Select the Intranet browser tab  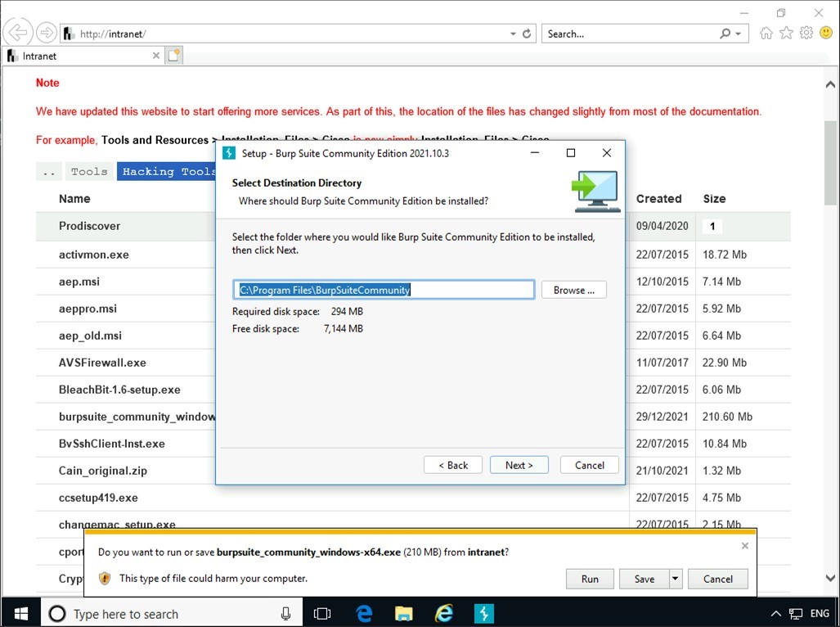[x=78, y=56]
